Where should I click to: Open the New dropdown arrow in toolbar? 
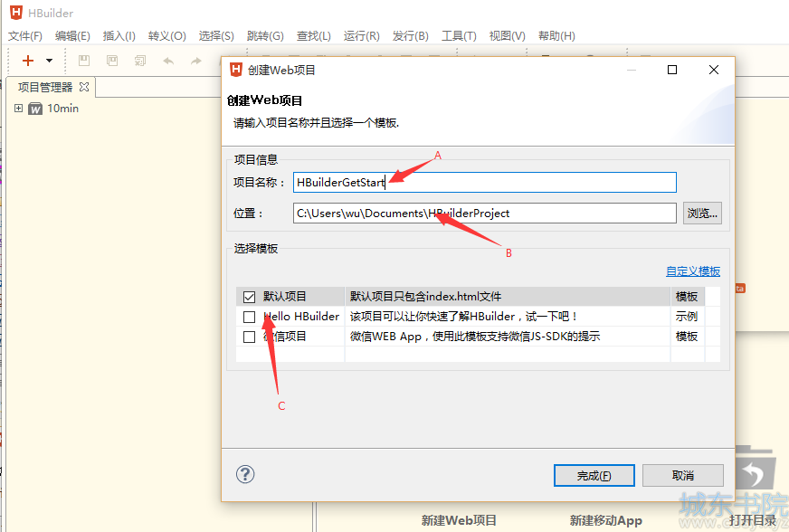(x=49, y=61)
